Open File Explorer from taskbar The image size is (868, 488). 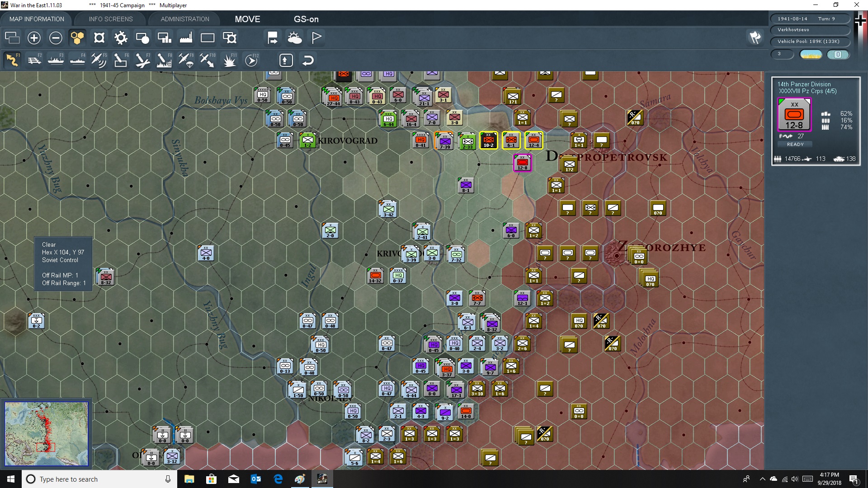click(x=189, y=479)
